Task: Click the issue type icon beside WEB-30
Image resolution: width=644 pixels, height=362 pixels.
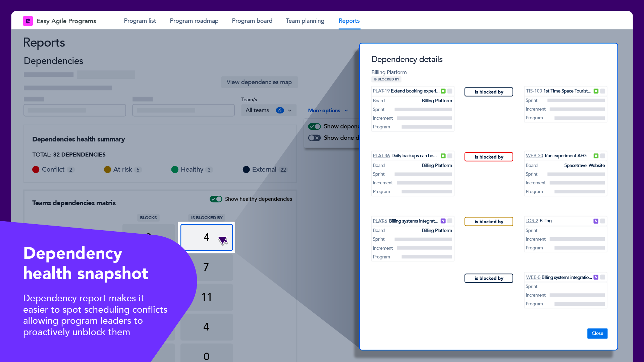Action: click(x=596, y=156)
